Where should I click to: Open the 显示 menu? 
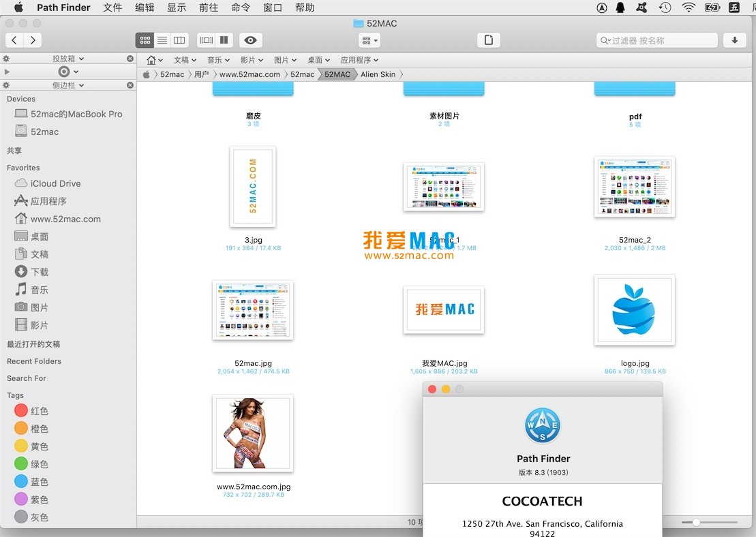tap(177, 7)
